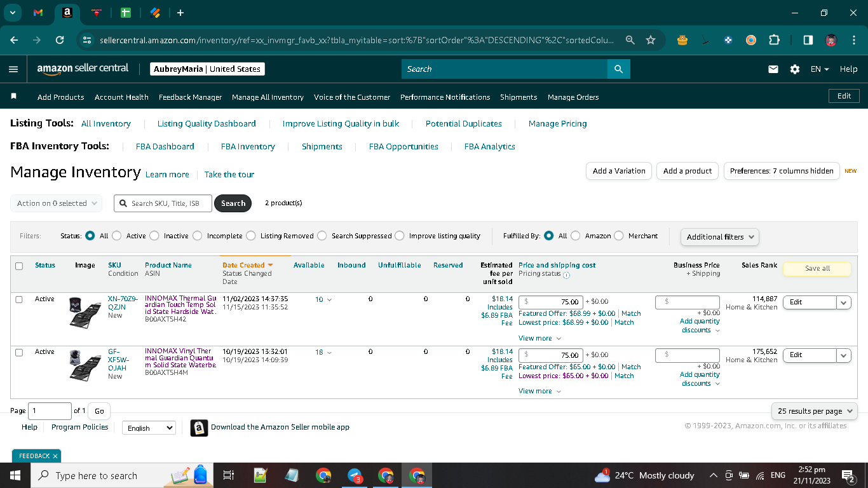
Task: Open Telegram from the taskbar
Action: pos(355,475)
